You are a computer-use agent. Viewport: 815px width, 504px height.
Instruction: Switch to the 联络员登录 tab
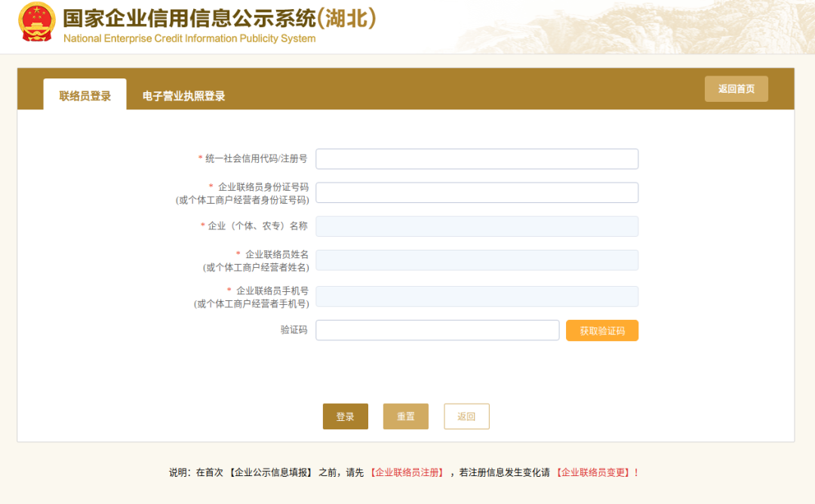point(85,96)
